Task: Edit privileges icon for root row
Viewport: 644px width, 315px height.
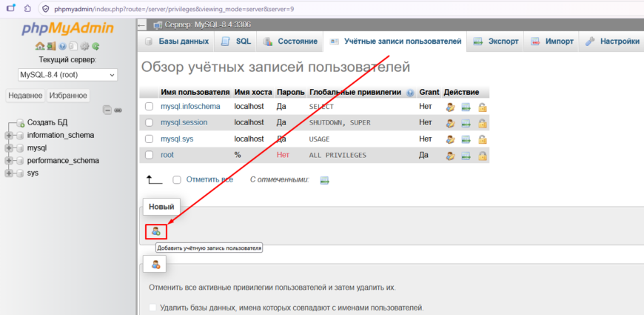Action: tap(451, 156)
